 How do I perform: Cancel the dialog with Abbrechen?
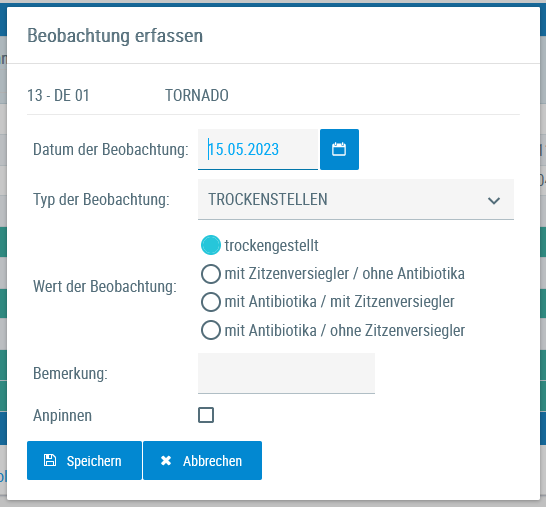[202, 460]
